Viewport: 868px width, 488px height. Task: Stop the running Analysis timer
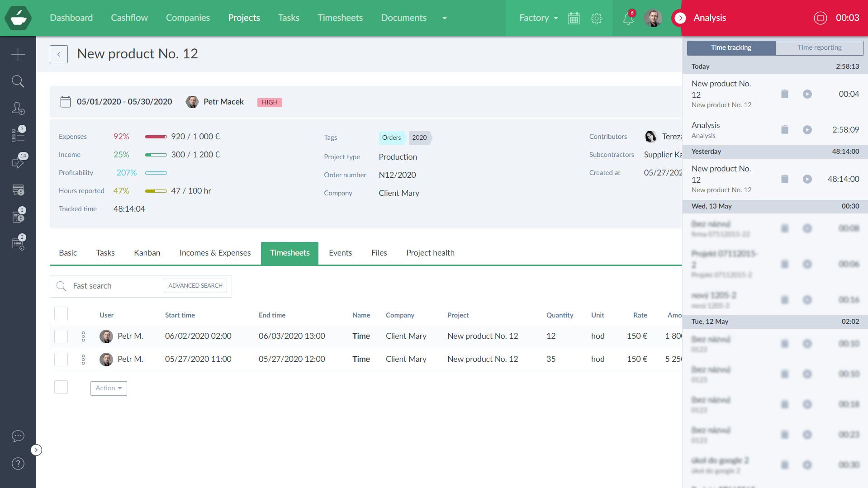(820, 18)
